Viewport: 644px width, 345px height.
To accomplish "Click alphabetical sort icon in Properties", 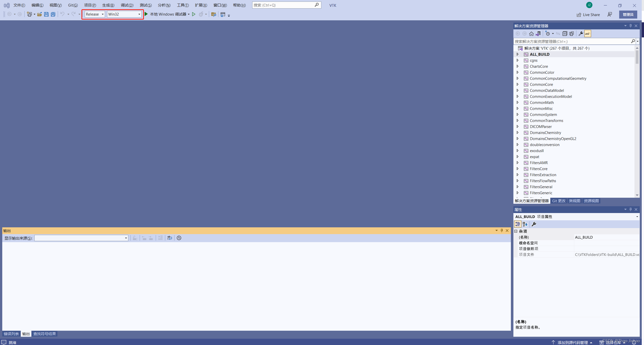I will tap(525, 224).
